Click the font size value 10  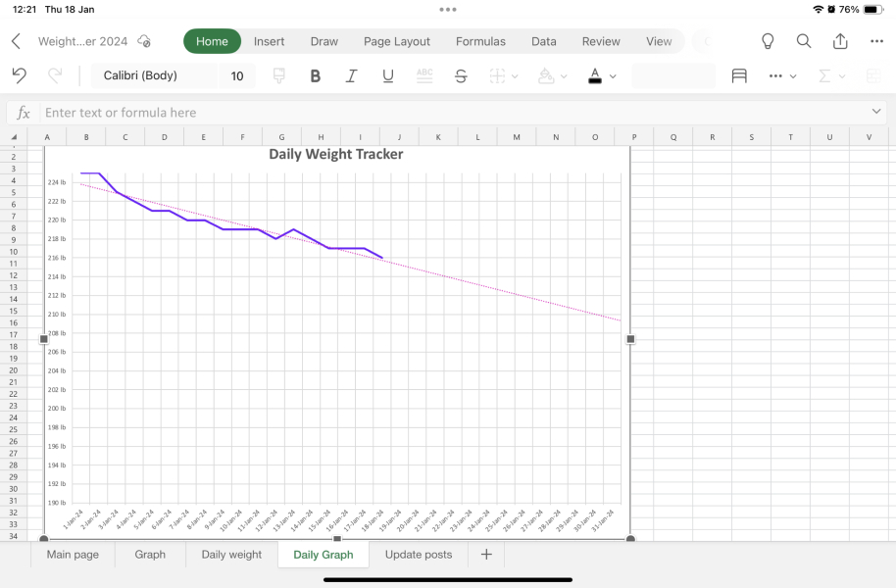click(x=235, y=74)
